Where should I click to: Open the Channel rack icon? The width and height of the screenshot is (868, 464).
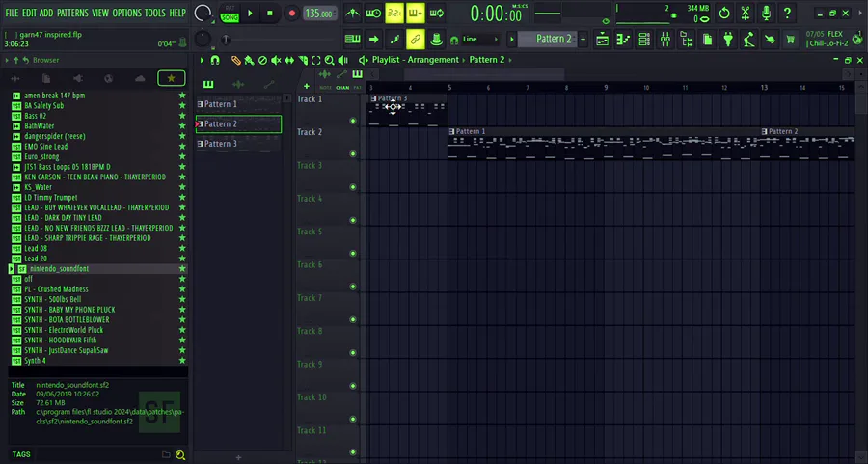tap(644, 40)
